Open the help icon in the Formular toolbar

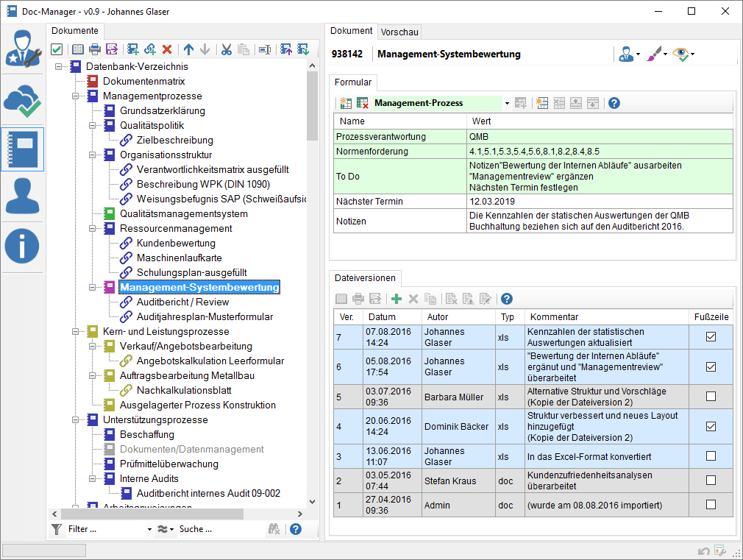coord(613,103)
